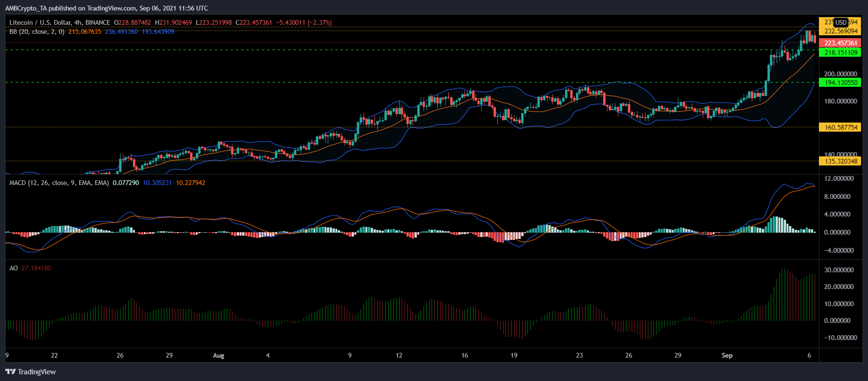Click MACD signal value 10.227942
868x381 pixels.
click(x=191, y=183)
